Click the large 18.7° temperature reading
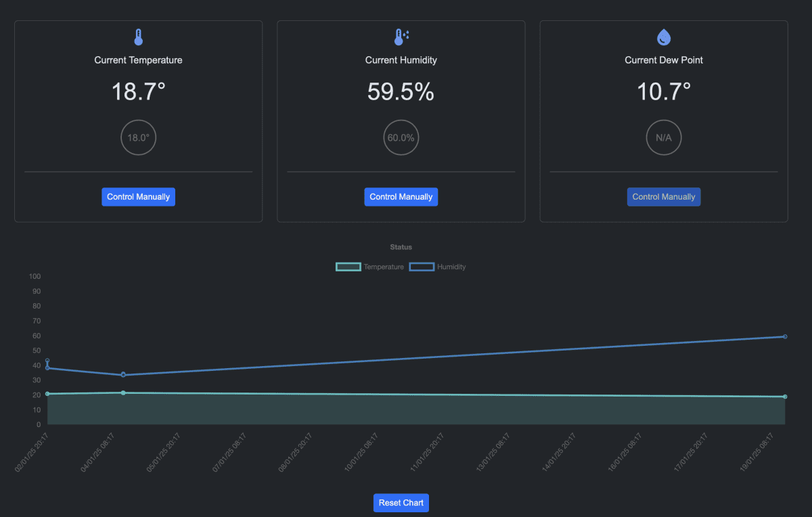 point(139,92)
